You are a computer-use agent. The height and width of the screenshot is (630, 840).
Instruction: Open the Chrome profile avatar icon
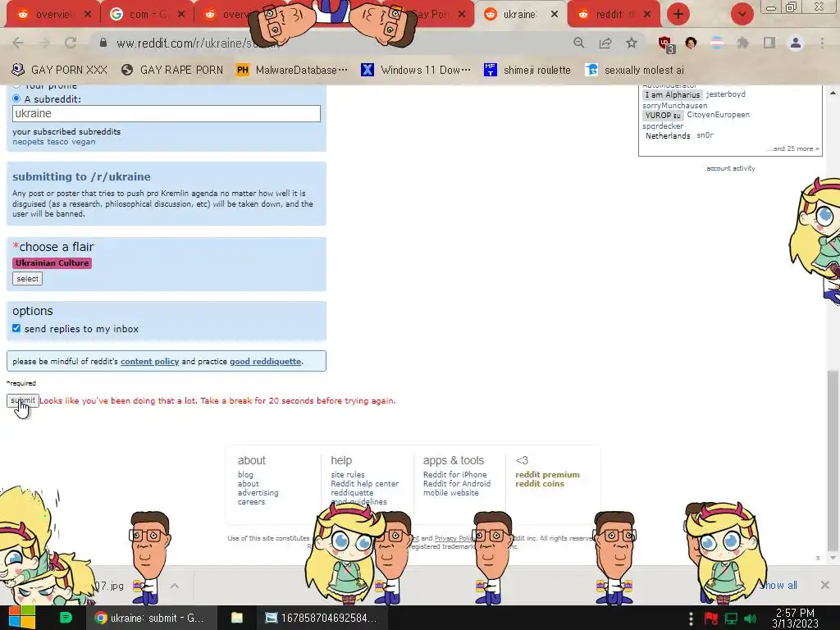click(x=796, y=43)
